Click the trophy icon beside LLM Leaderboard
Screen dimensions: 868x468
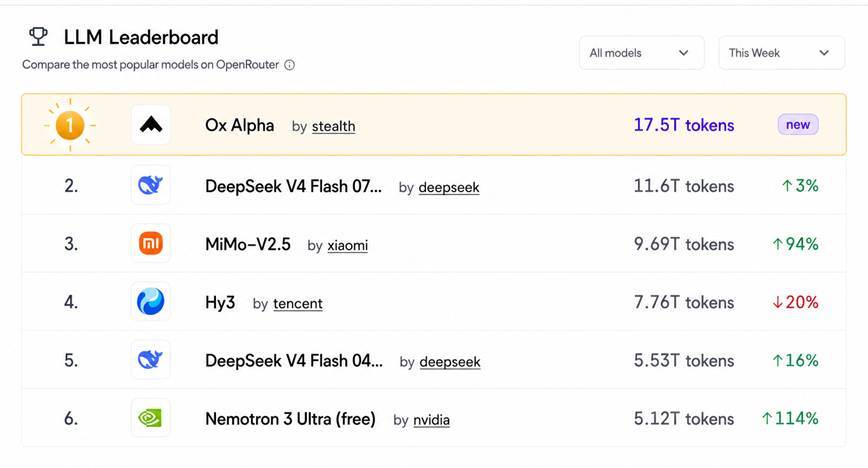pyautogui.click(x=38, y=37)
